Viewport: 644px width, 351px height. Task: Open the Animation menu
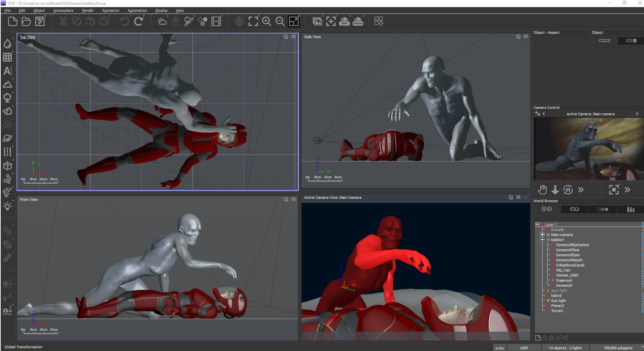(111, 10)
